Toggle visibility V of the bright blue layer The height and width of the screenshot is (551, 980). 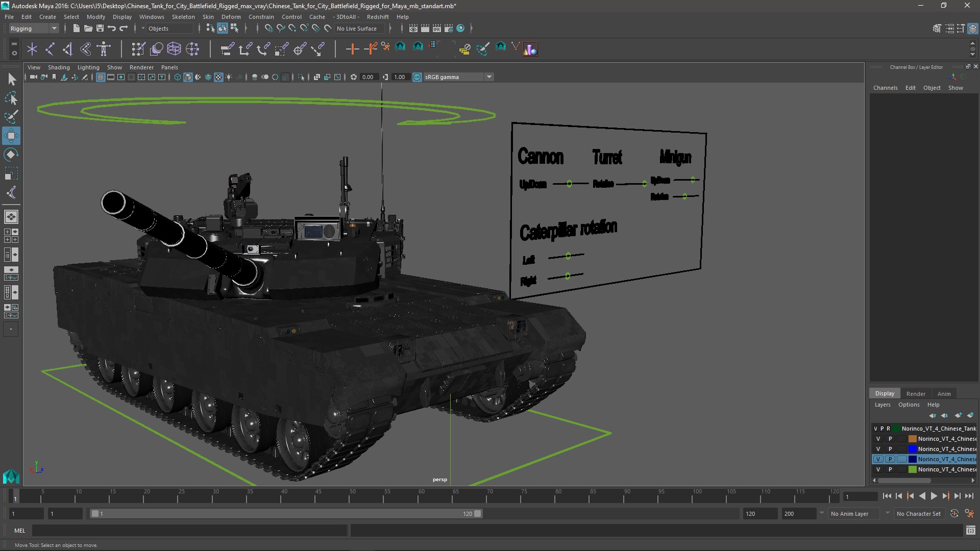pyautogui.click(x=878, y=449)
